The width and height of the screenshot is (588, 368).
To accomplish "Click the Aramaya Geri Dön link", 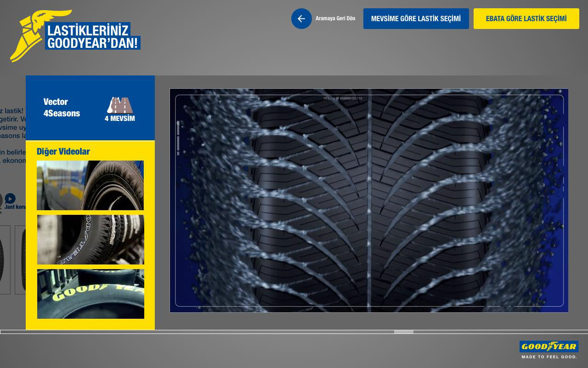I will pos(335,18).
